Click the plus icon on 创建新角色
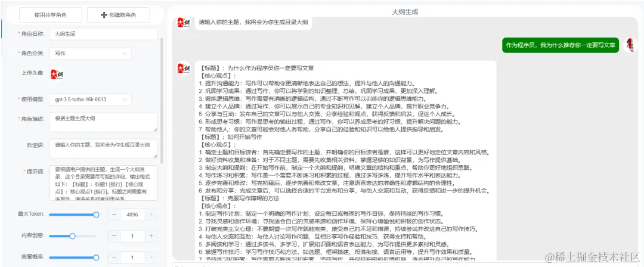 point(104,15)
